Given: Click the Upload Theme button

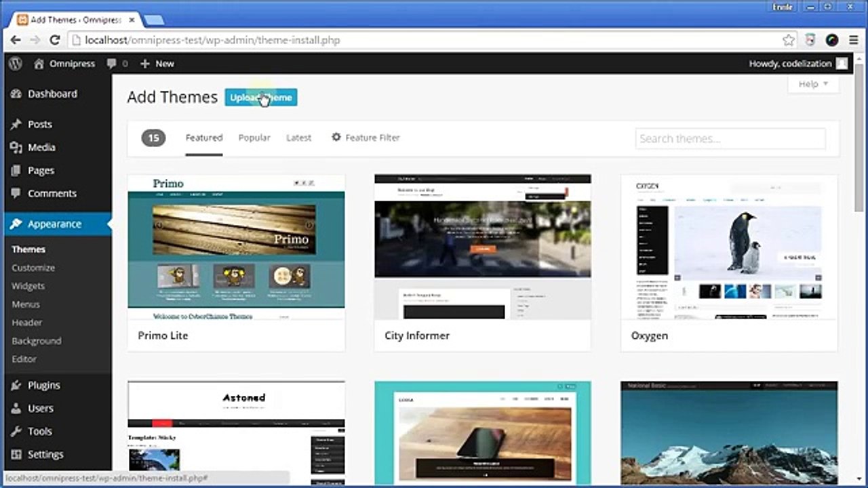Looking at the screenshot, I should (x=261, y=98).
